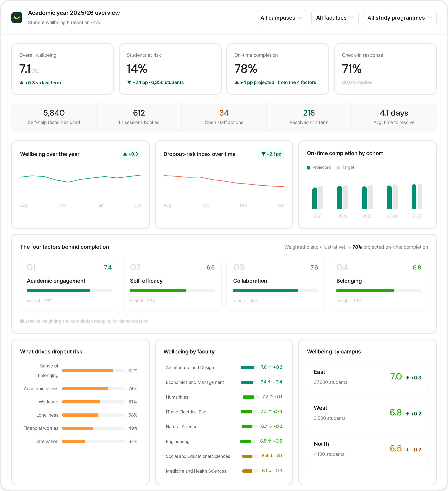Select the Students at risk 14% card
Image resolution: width=448 pixels, height=491 pixels.
tap(170, 69)
